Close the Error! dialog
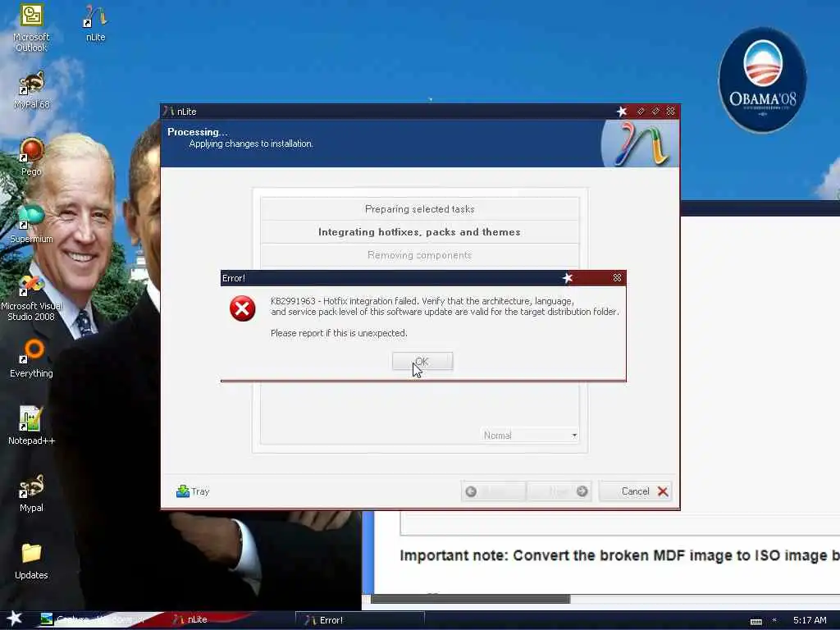Screen dimensions: 840x630 pyautogui.click(x=617, y=277)
